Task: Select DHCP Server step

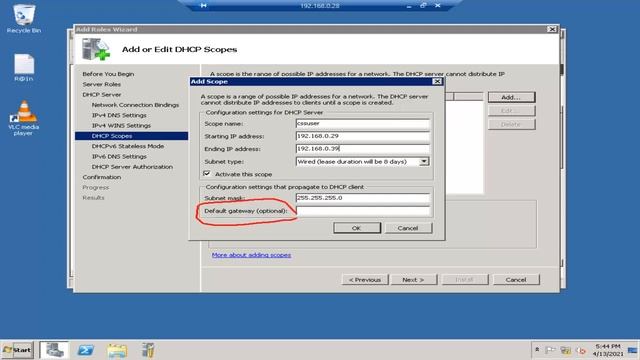Action: pos(102,94)
